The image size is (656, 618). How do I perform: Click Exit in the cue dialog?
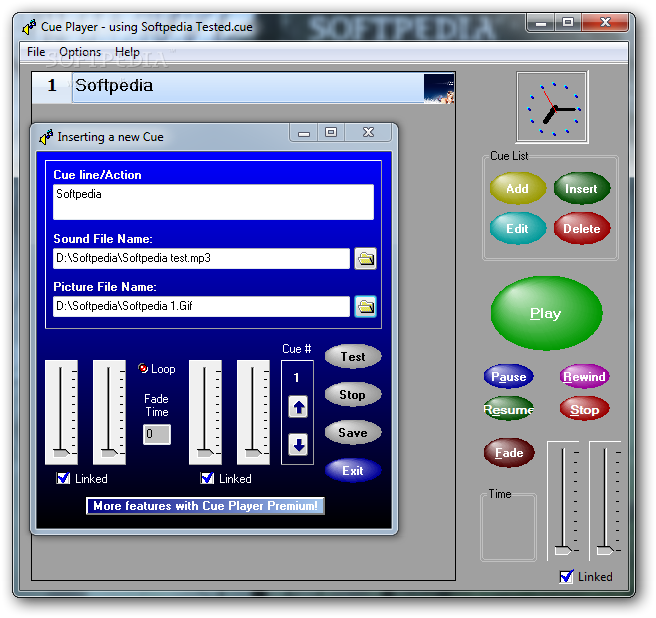point(353,471)
